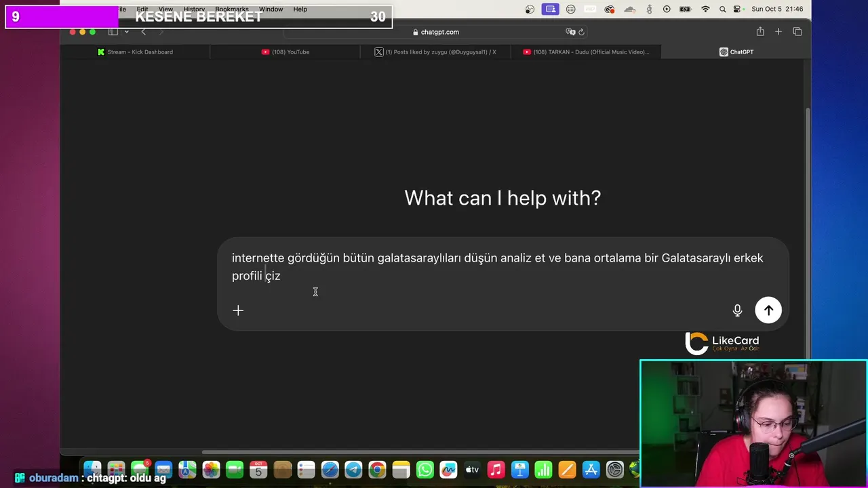This screenshot has width=868, height=488.
Task: Expand the sidebar tab group dropdown arrow
Action: point(126,32)
